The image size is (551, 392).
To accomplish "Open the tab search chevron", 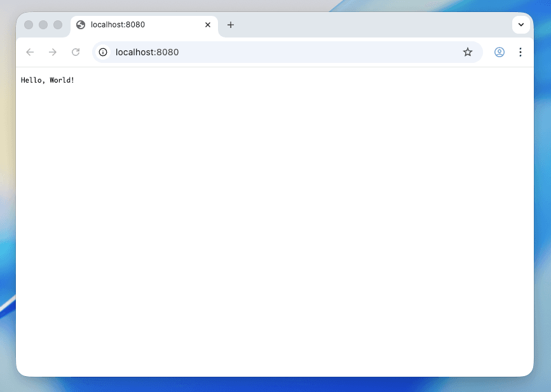I will pyautogui.click(x=521, y=25).
